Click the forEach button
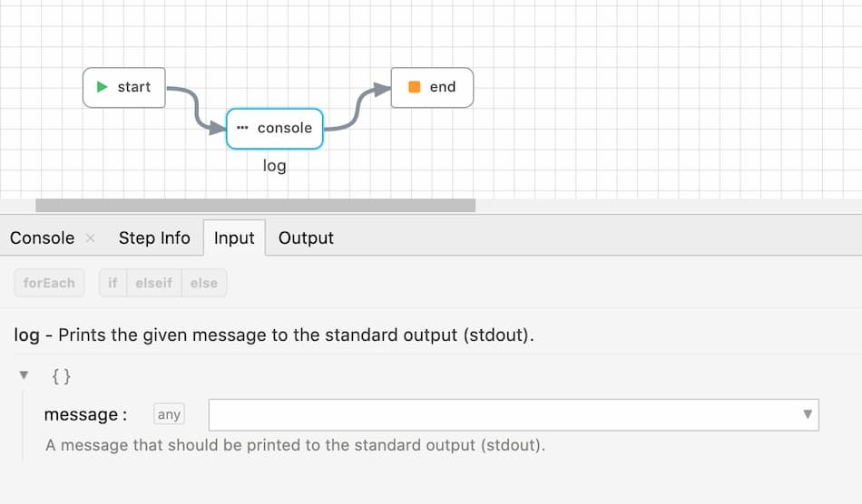Image resolution: width=862 pixels, height=504 pixels. click(x=50, y=283)
